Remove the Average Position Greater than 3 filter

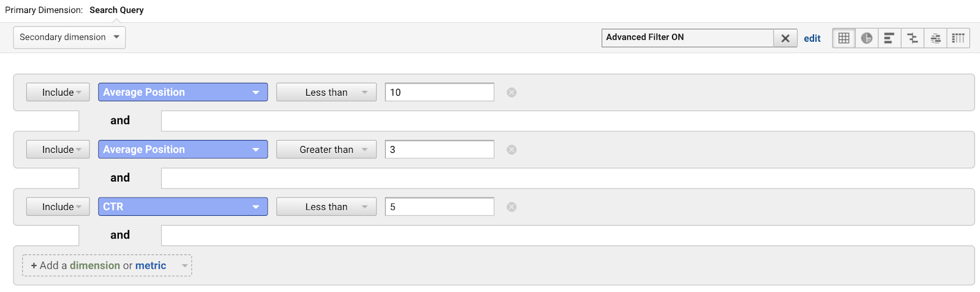[511, 150]
